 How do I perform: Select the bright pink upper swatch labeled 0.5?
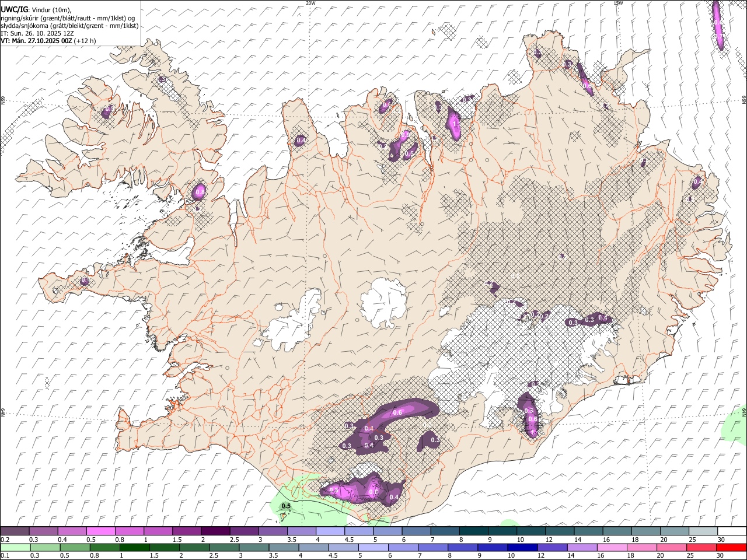click(x=101, y=531)
